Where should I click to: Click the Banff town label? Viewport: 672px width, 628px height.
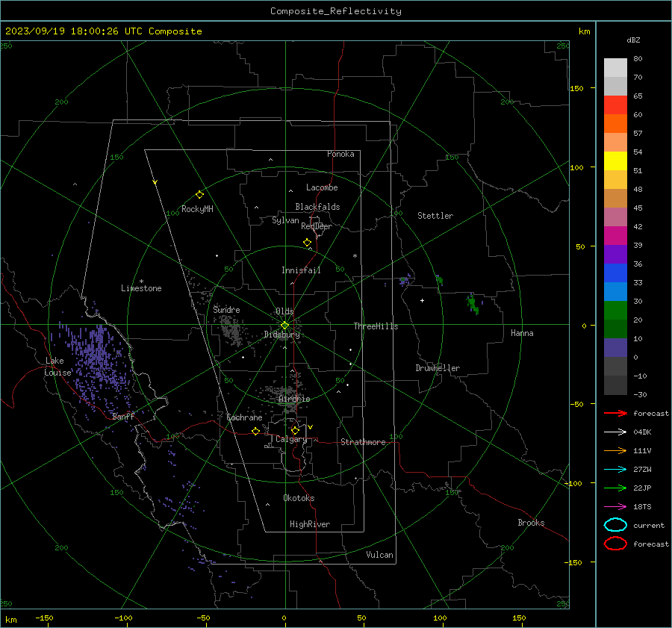(x=123, y=417)
